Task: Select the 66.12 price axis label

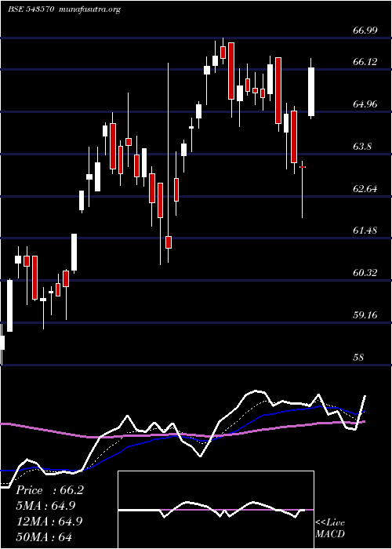Action: [x=365, y=62]
